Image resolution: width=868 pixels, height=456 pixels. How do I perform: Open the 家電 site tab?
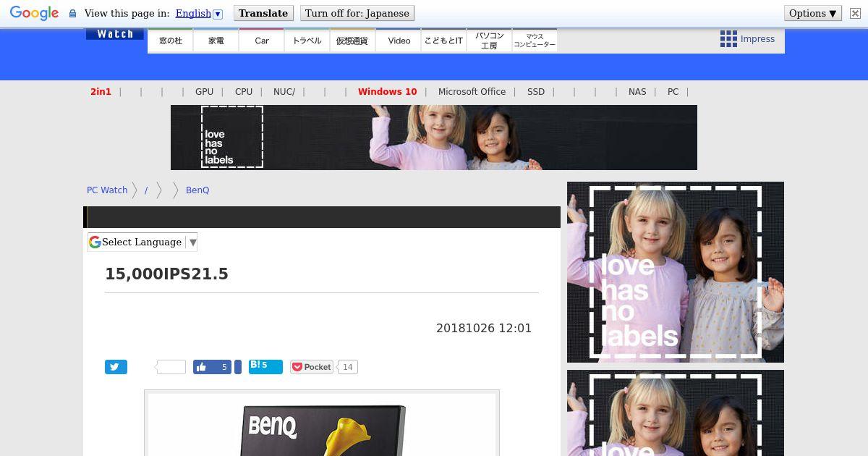216,41
